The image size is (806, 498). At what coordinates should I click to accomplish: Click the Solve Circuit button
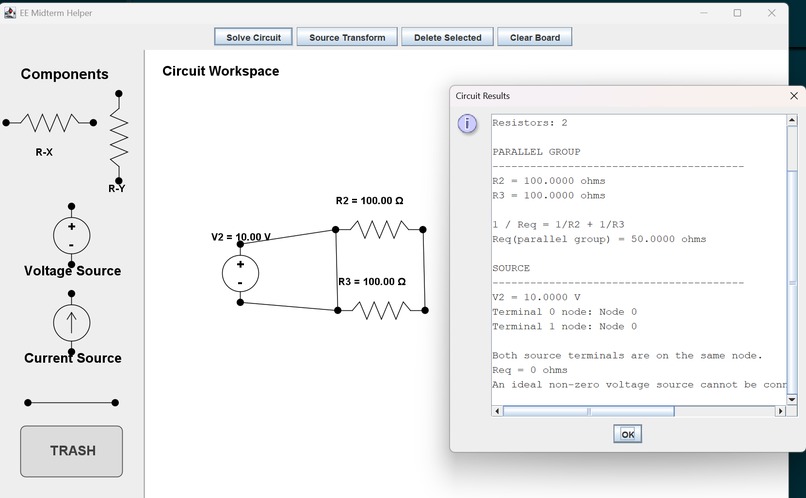coord(253,37)
